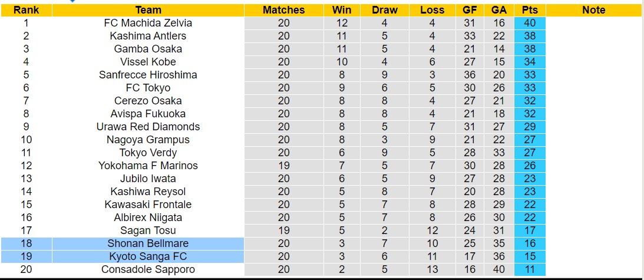644x280 pixels.
Task: Click the Yokohama F Marinos team name
Action: pos(148,166)
